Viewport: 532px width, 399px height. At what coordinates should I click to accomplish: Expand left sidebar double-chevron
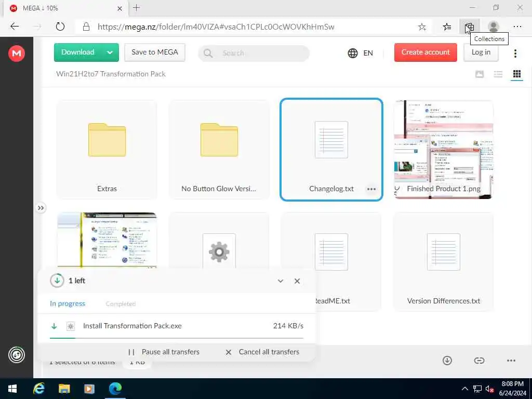pyautogui.click(x=41, y=208)
